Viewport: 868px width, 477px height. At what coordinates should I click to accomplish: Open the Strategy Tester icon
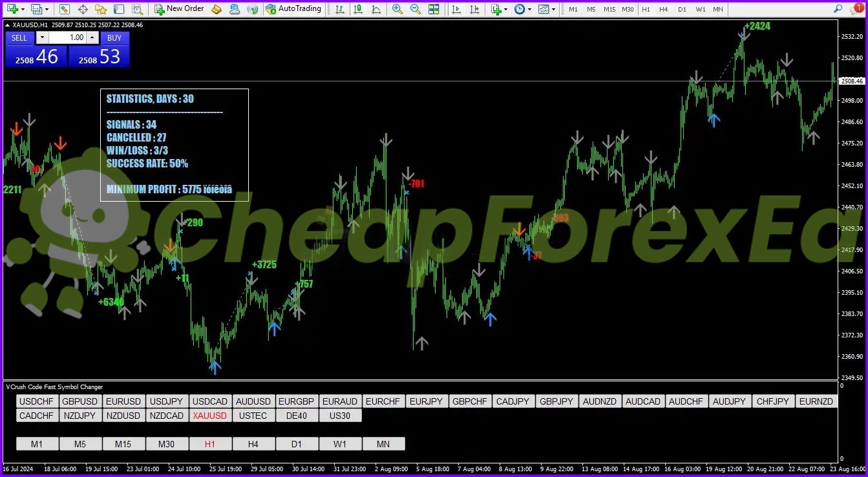(137, 9)
